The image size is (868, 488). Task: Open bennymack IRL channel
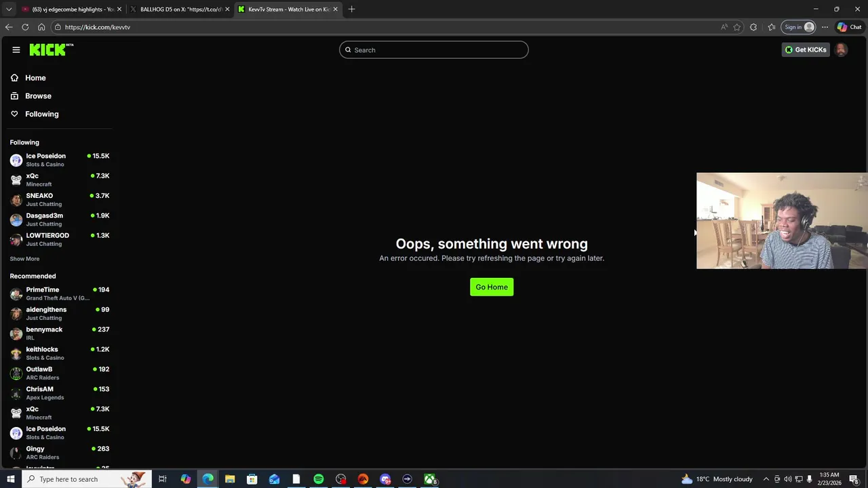coord(60,333)
